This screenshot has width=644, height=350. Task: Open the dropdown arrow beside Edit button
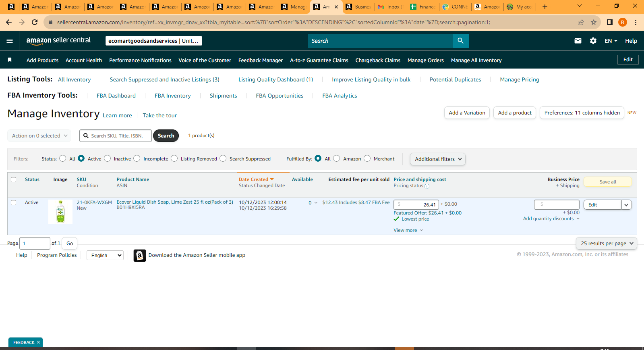(x=626, y=205)
